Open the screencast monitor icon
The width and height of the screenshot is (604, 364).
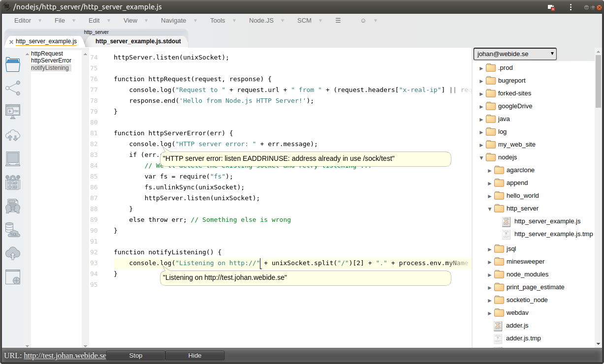(x=12, y=111)
